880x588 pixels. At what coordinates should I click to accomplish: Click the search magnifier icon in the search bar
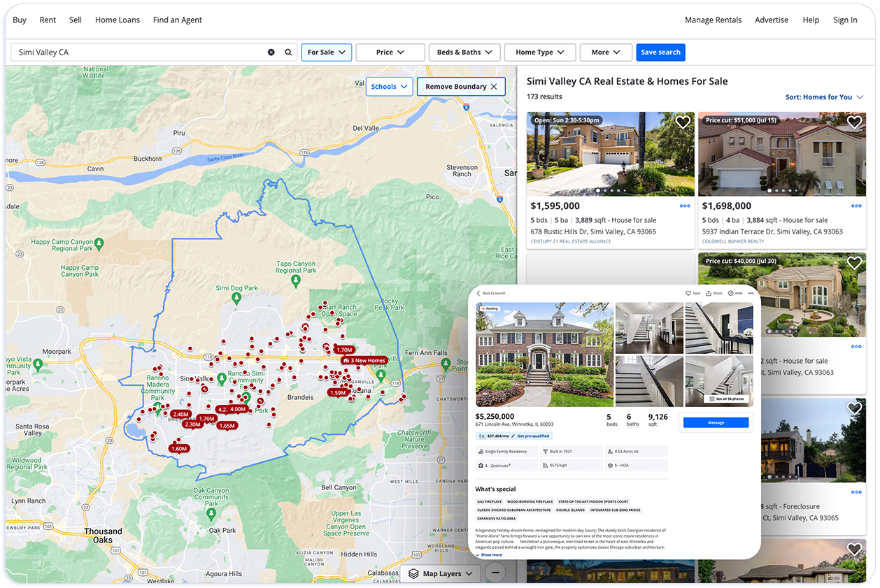tap(288, 52)
